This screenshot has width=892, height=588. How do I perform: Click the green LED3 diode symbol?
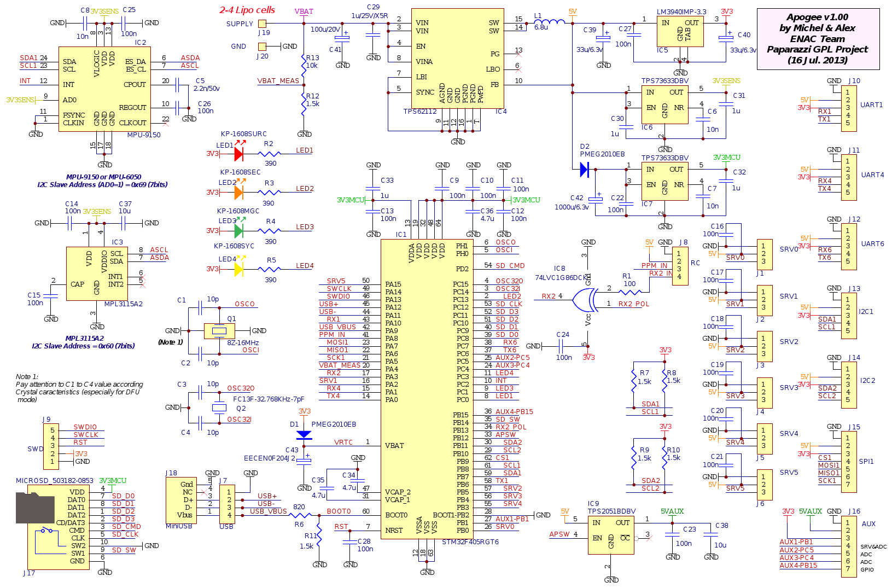tap(238, 231)
